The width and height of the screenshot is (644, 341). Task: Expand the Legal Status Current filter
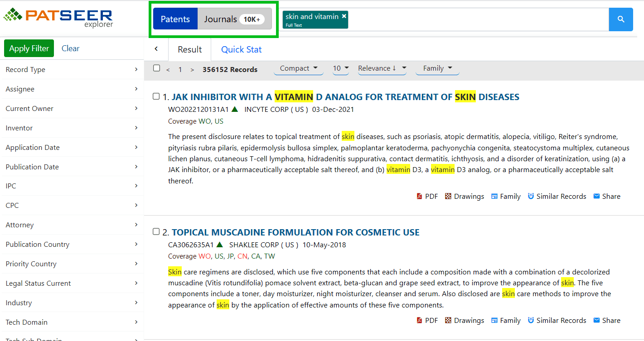72,283
